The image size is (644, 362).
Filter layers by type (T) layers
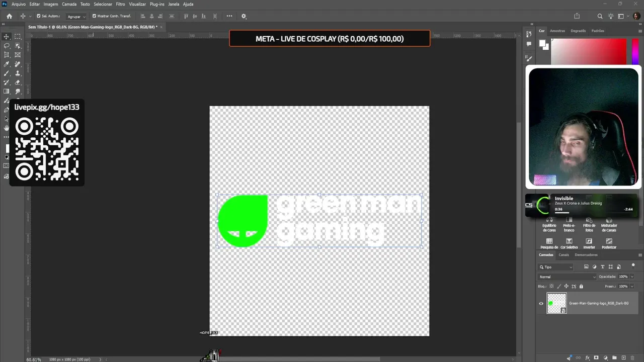tap(603, 267)
